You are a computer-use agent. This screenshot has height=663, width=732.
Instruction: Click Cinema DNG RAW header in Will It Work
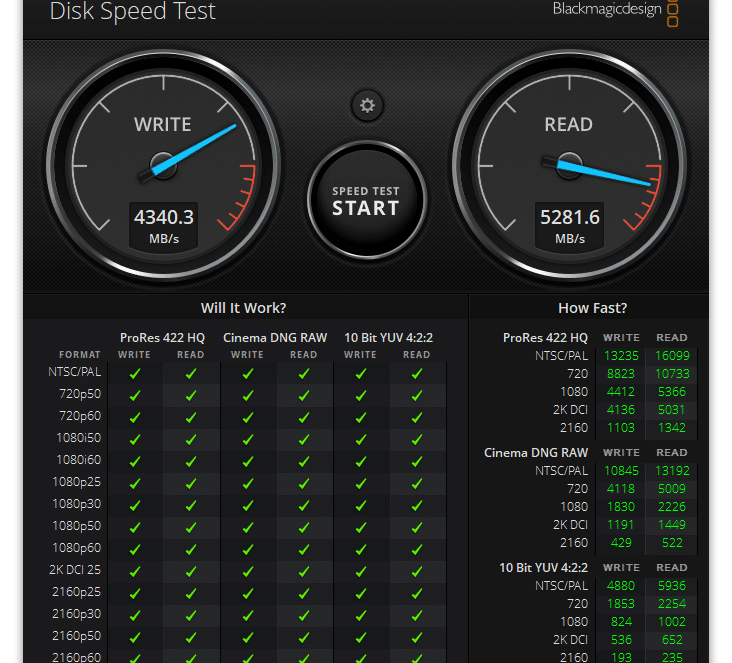[x=275, y=338]
